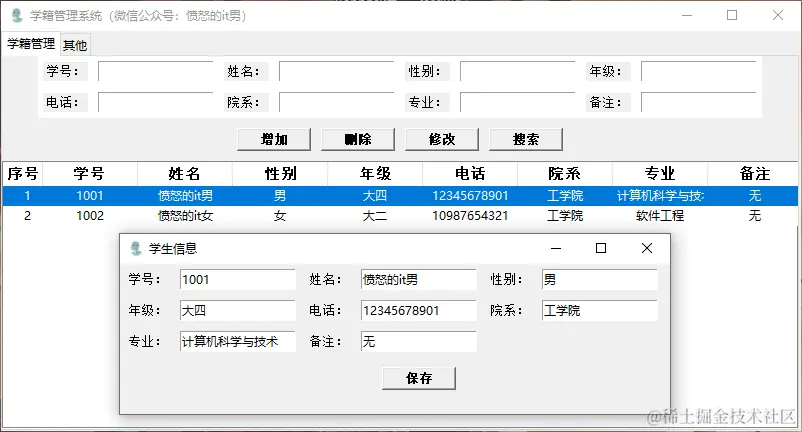The width and height of the screenshot is (802, 432).
Task: Click the 增加 button
Action: (x=274, y=139)
